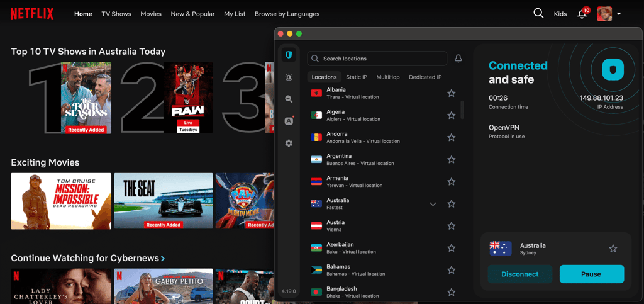Viewport: 644px width, 304px height.
Task: Favorite Argentina with its star
Action: tap(452, 159)
